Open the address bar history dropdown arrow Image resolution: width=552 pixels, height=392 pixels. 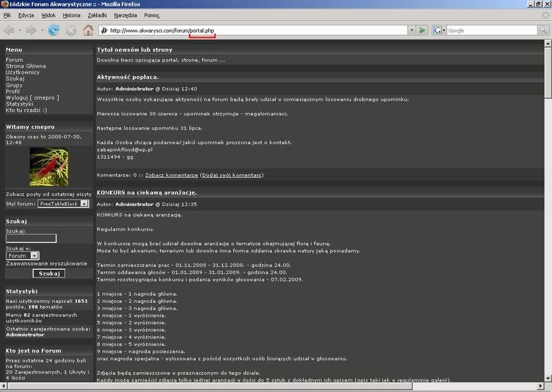click(x=412, y=30)
